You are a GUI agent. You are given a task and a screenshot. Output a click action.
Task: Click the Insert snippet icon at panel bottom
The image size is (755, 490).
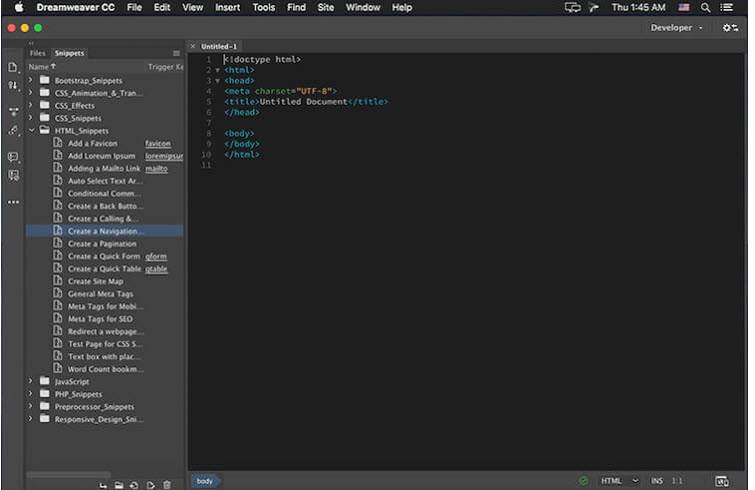click(103, 485)
